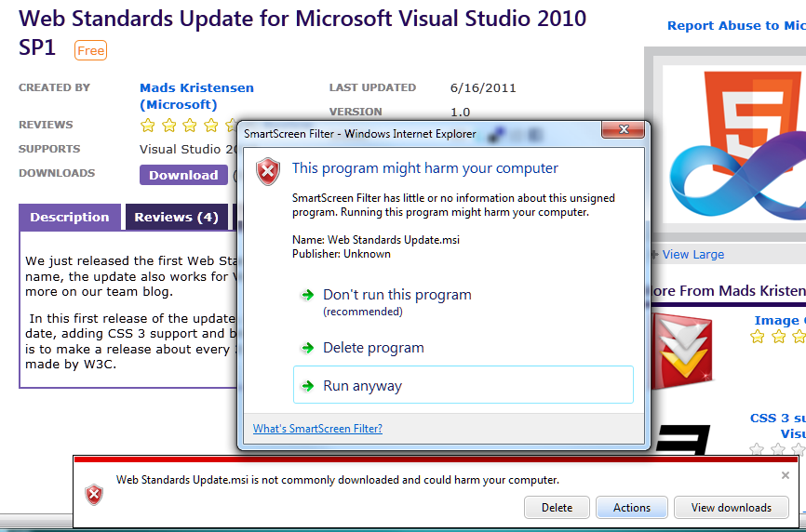Open the CSS 3 extension link
The width and height of the screenshot is (806, 532).
pos(778,426)
